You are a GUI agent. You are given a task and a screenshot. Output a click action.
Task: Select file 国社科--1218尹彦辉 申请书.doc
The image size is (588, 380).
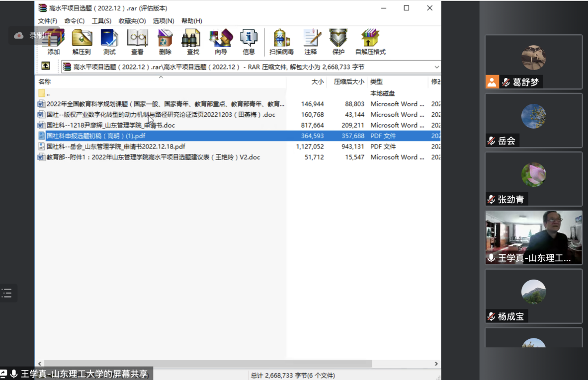pyautogui.click(x=238, y=125)
